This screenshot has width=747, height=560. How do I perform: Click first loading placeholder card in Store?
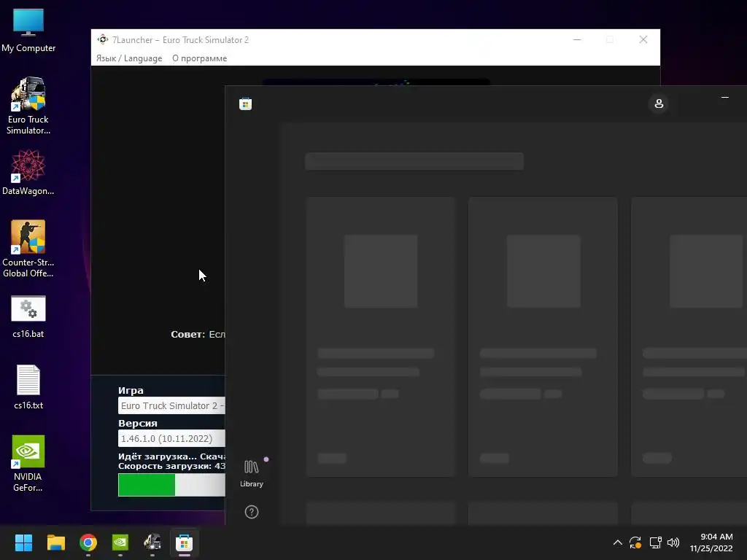click(381, 337)
